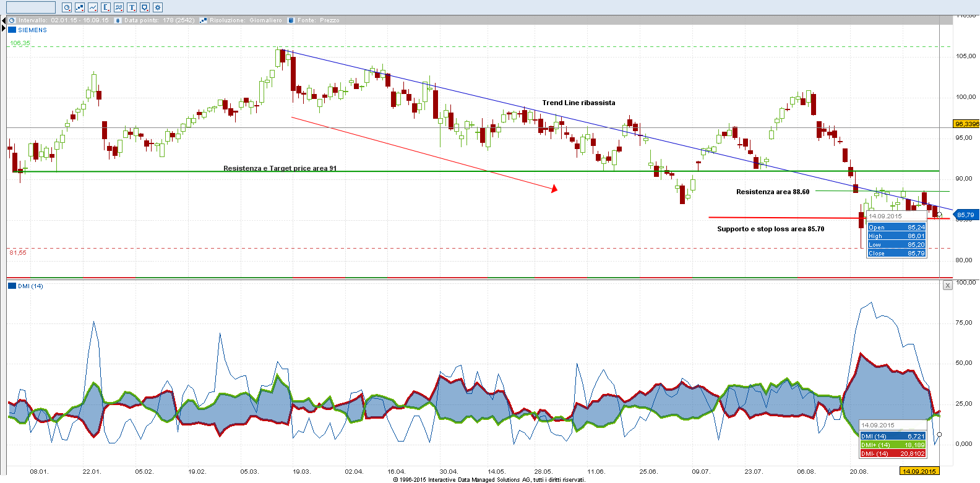Open the E indicators tool
Image resolution: width=980 pixels, height=483 pixels.
coord(106,7)
